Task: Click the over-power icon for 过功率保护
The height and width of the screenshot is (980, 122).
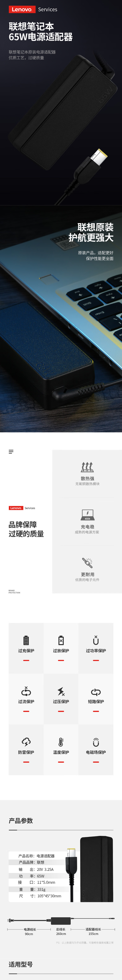Action: click(96, 640)
